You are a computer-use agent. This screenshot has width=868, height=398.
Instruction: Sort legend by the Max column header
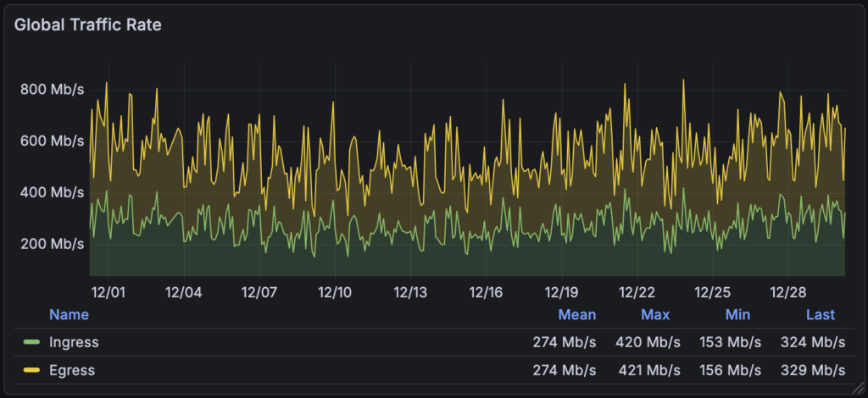pyautogui.click(x=655, y=315)
